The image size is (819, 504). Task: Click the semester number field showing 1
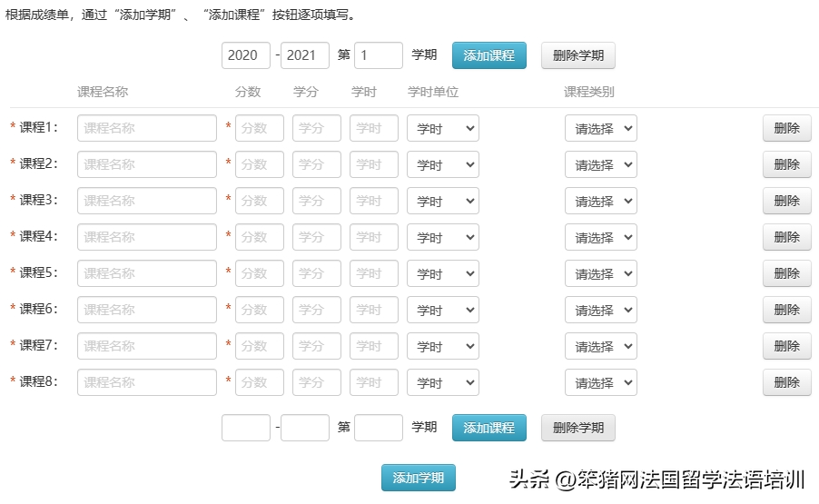pos(378,55)
